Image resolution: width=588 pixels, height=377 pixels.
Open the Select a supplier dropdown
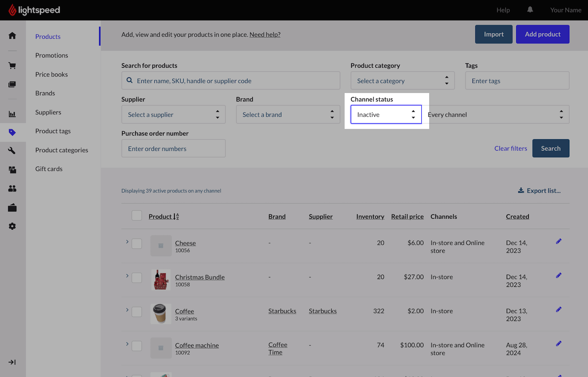point(173,115)
